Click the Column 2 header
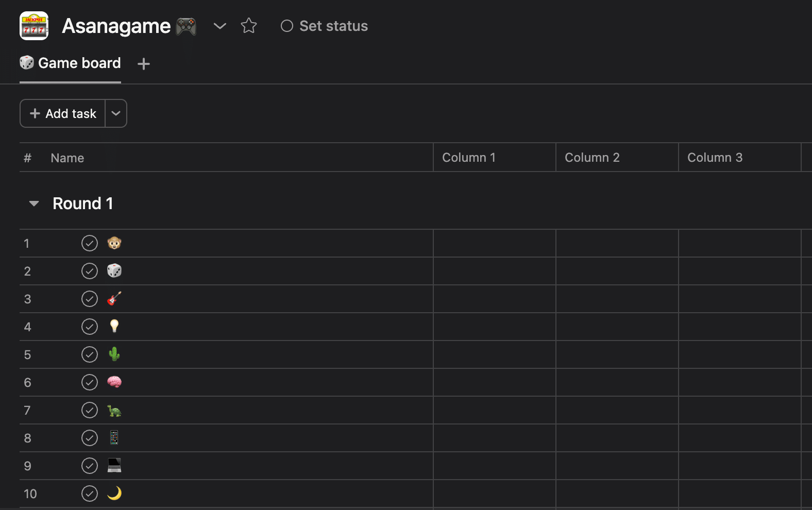812x510 pixels. point(592,158)
